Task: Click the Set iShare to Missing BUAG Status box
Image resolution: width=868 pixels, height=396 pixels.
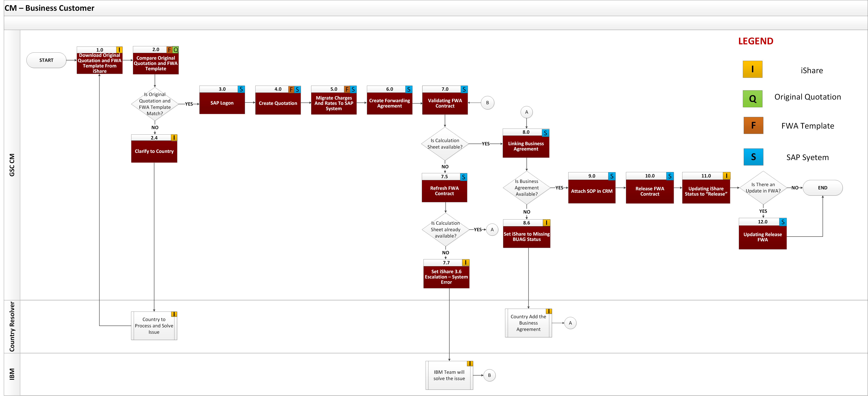Action: tap(526, 237)
